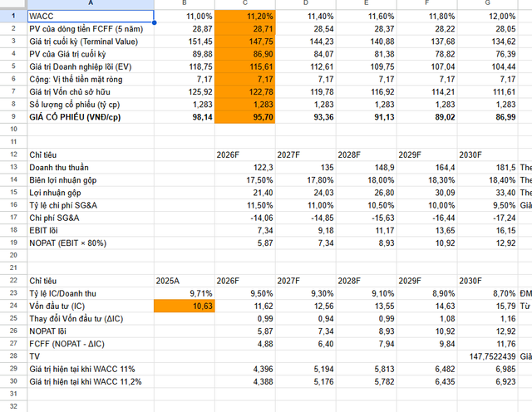532x412 pixels.
Task: Click the 'PV của dòng tiền FCFF (5 năm)' label
Action: click(x=86, y=29)
